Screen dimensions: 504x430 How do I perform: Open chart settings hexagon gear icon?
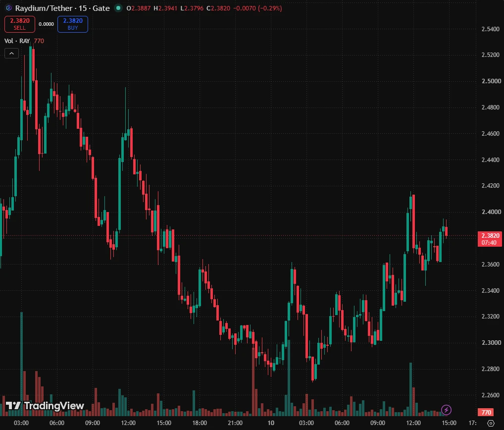(491, 423)
